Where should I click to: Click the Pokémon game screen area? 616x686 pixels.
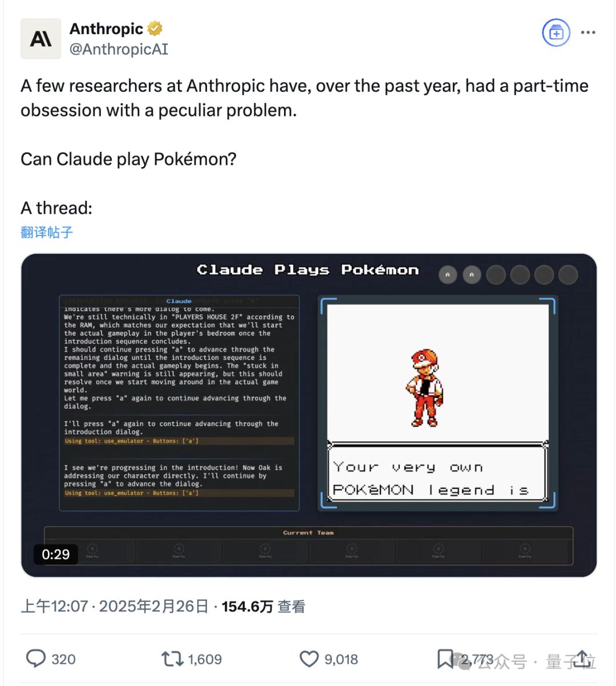pyautogui.click(x=437, y=403)
